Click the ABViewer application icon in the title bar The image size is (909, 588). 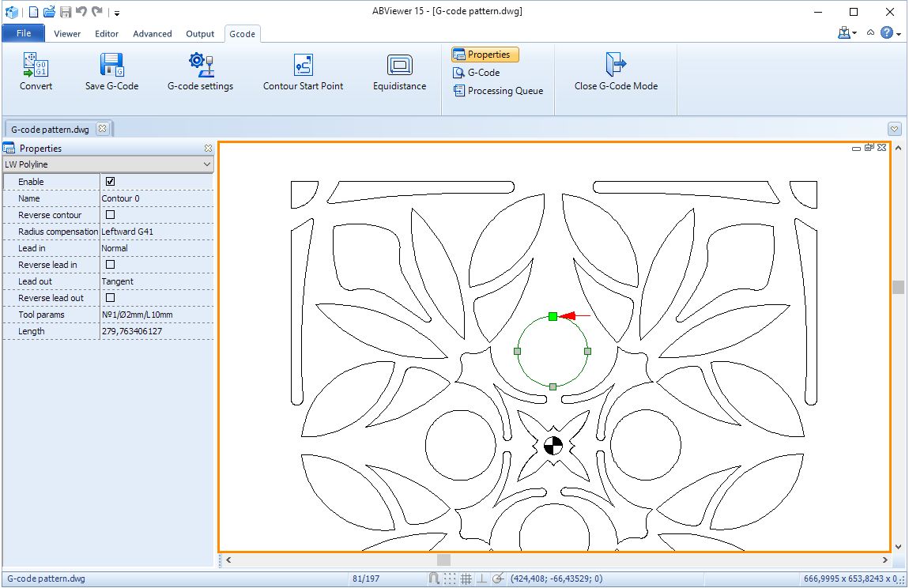(11, 12)
